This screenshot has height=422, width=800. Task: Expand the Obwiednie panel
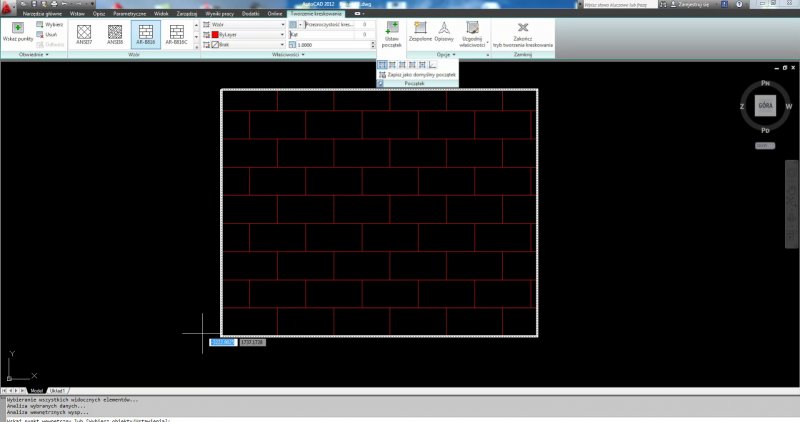click(x=33, y=55)
